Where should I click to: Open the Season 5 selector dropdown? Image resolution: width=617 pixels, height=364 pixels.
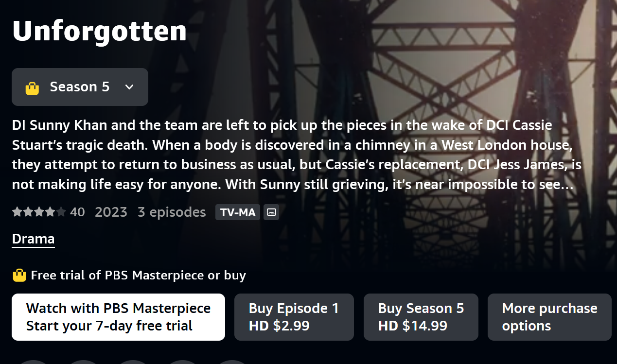pos(80,87)
